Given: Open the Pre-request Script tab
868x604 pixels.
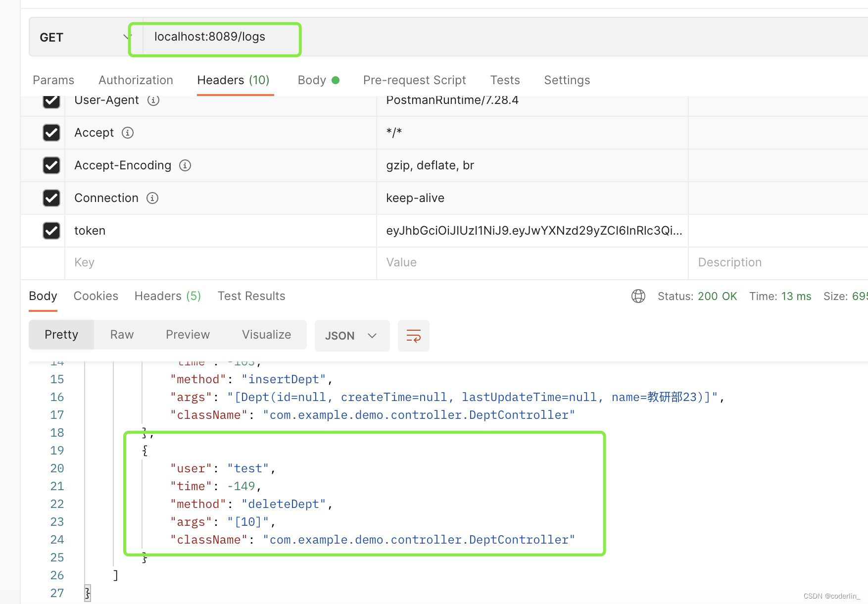Looking at the screenshot, I should [x=415, y=80].
